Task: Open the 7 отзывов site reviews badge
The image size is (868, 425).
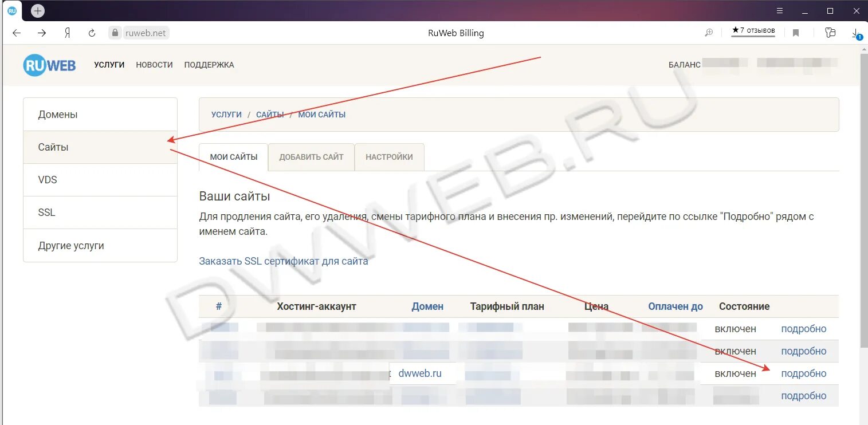Action: pyautogui.click(x=753, y=31)
